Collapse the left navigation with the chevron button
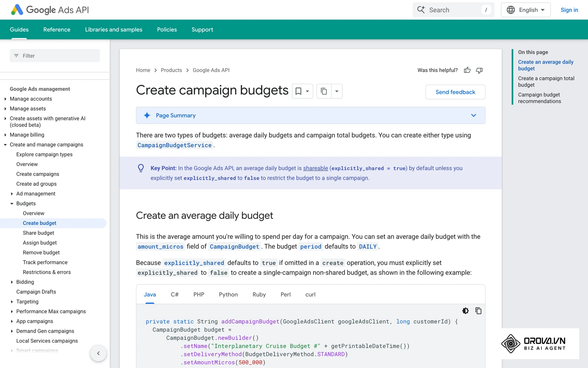This screenshot has width=588, height=368. [98, 353]
